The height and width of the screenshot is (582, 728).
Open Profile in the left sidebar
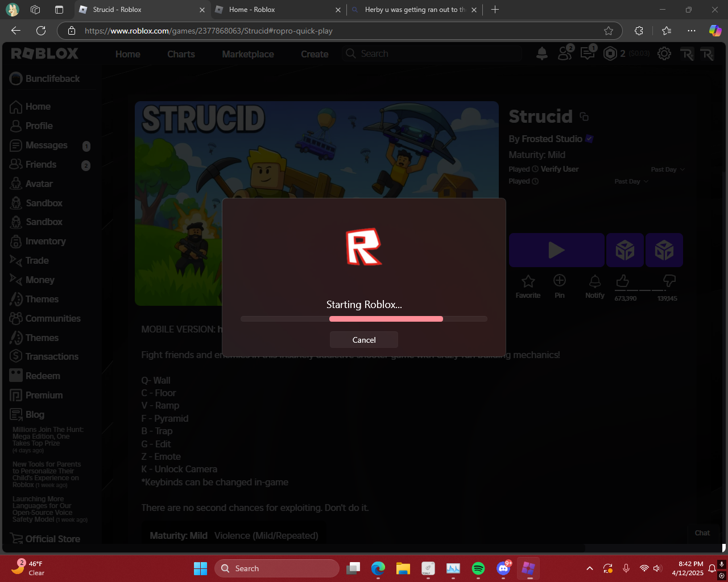tap(32, 126)
